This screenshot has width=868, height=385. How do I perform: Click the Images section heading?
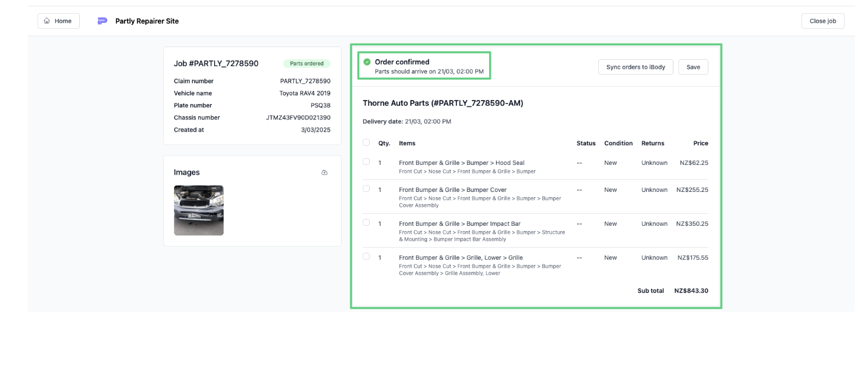tap(187, 172)
